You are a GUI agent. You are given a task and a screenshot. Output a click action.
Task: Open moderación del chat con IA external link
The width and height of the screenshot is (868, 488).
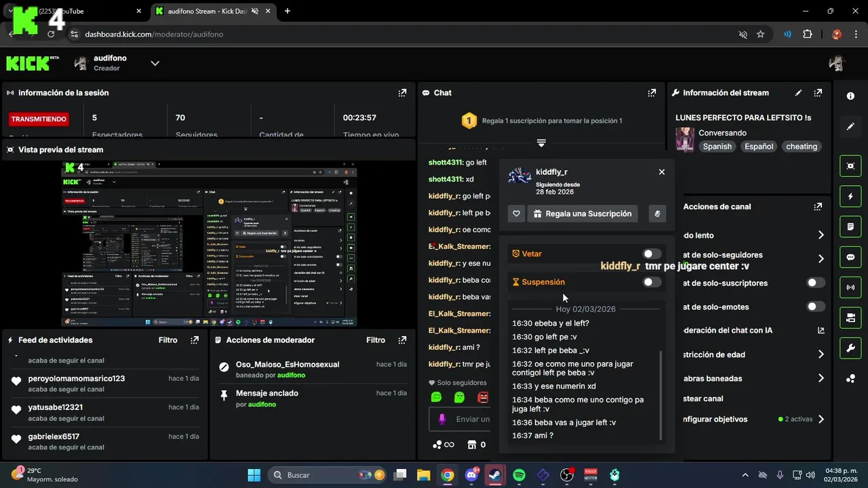pyautogui.click(x=821, y=331)
